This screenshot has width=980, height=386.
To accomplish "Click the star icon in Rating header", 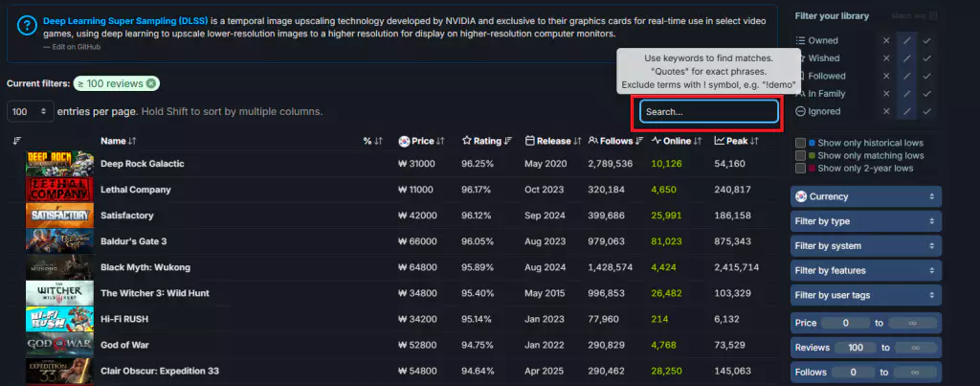I will point(466,142).
